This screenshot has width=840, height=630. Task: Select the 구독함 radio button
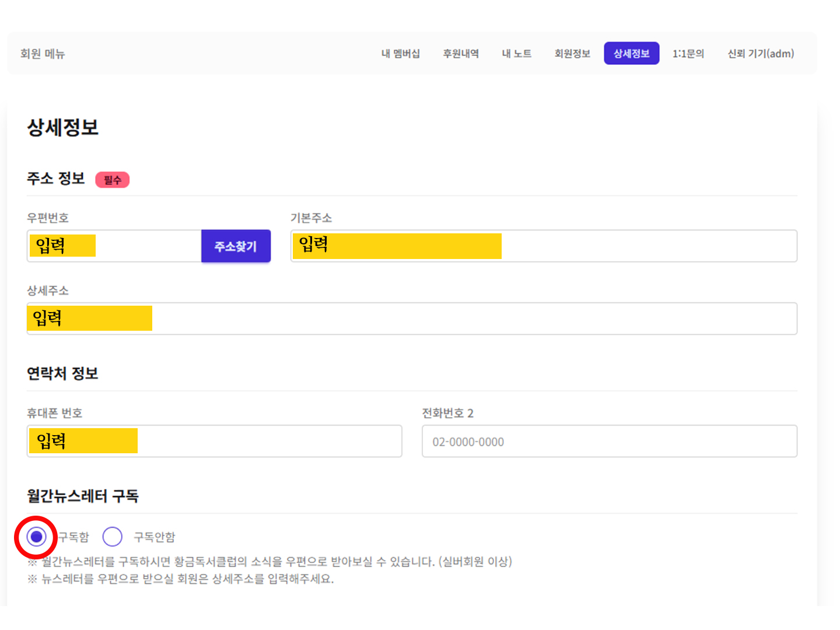(36, 537)
